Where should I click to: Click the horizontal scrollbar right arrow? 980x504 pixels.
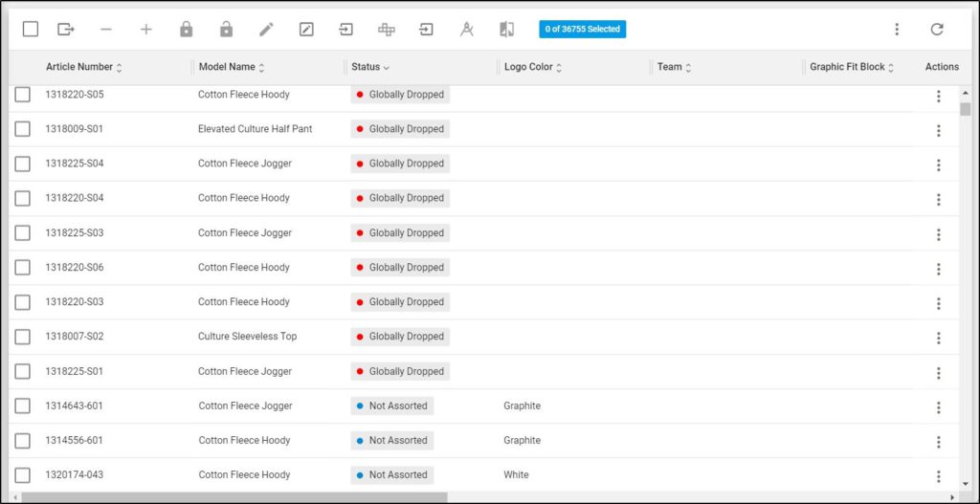[952, 497]
